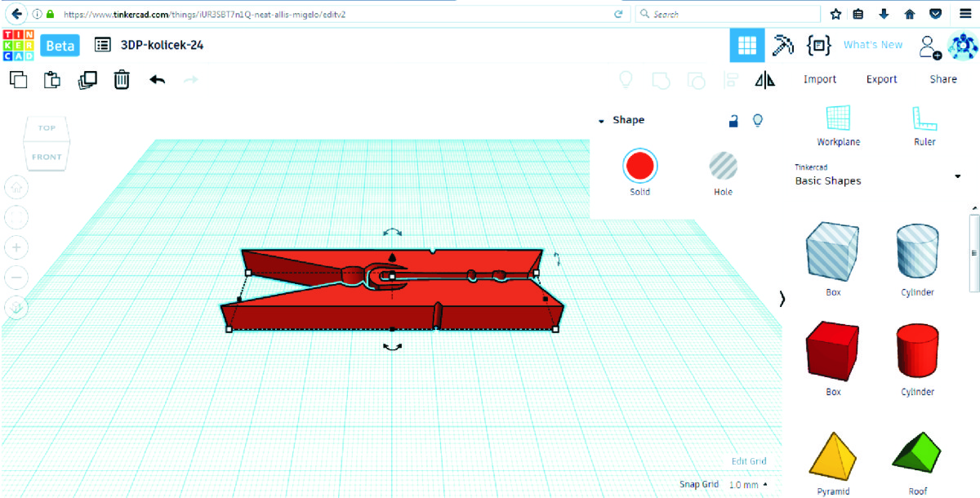
Task: Click the browser Search field
Action: 728,14
